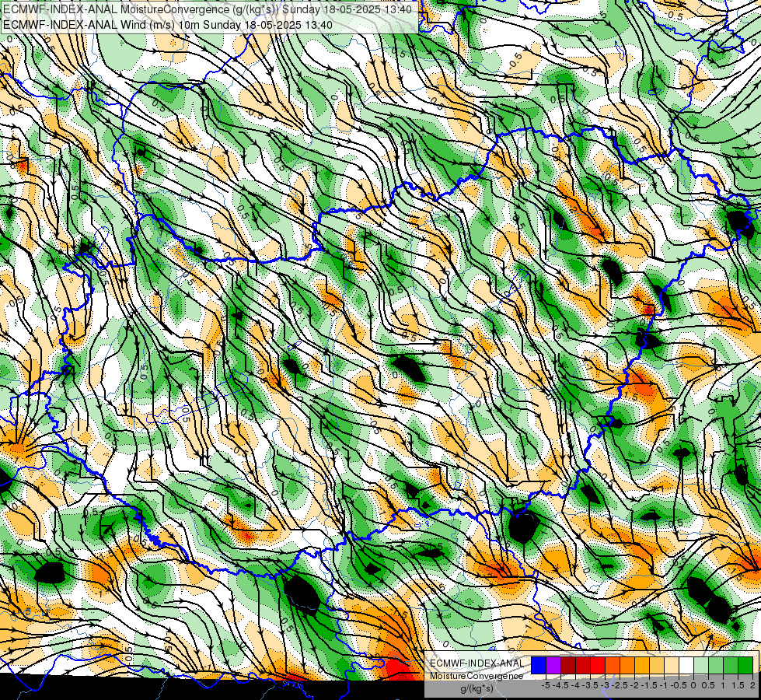Click the darkest green legend swatch 1.5 to 2

coord(745,666)
